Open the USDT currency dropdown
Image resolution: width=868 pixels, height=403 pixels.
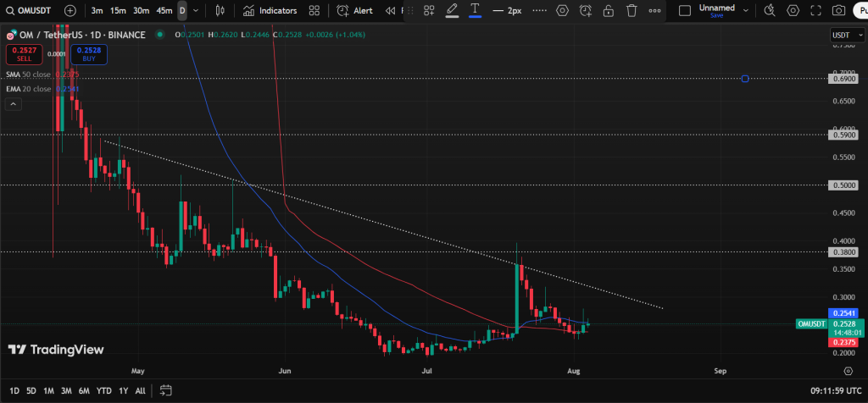pyautogui.click(x=847, y=36)
